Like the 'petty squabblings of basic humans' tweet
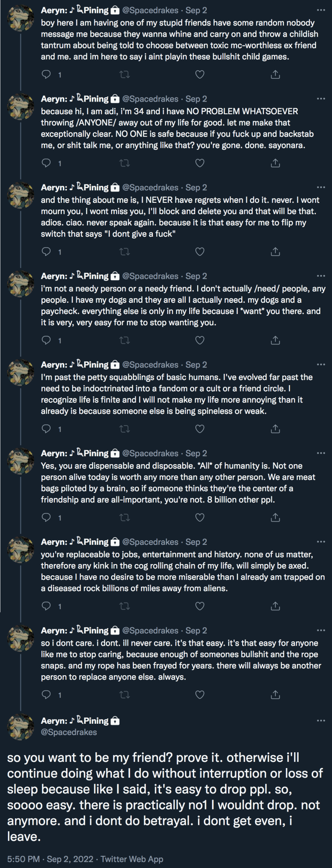This screenshot has width=332, height=868. coord(200,429)
